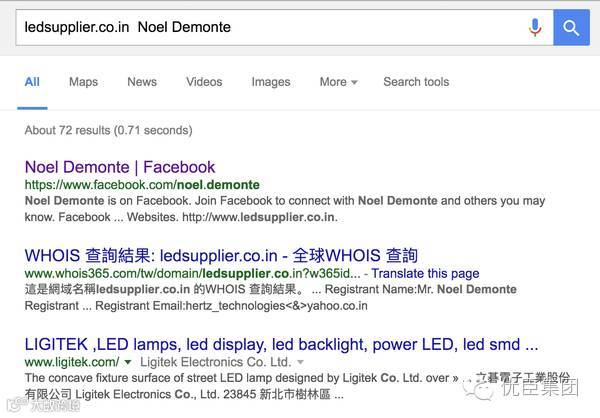Click Translate this page link

tap(427, 273)
